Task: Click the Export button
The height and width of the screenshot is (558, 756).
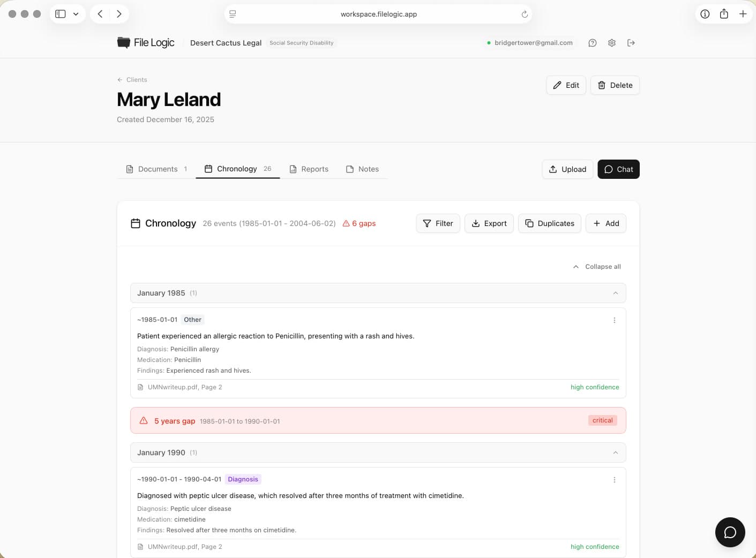Action: 489,223
